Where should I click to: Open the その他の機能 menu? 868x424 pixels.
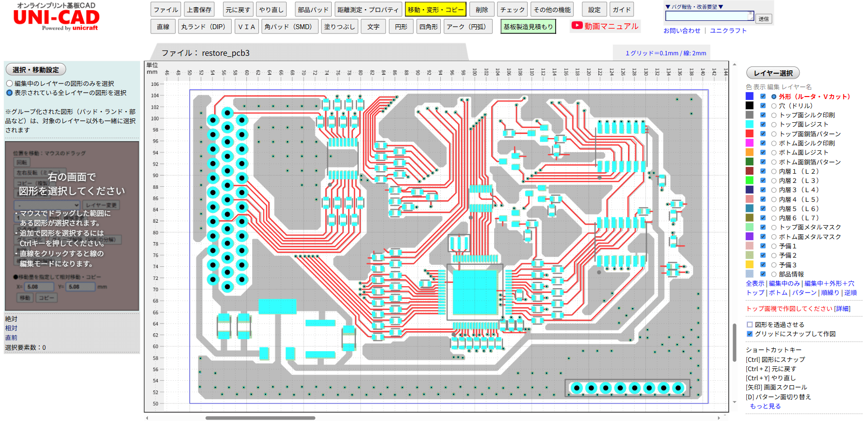pyautogui.click(x=552, y=9)
